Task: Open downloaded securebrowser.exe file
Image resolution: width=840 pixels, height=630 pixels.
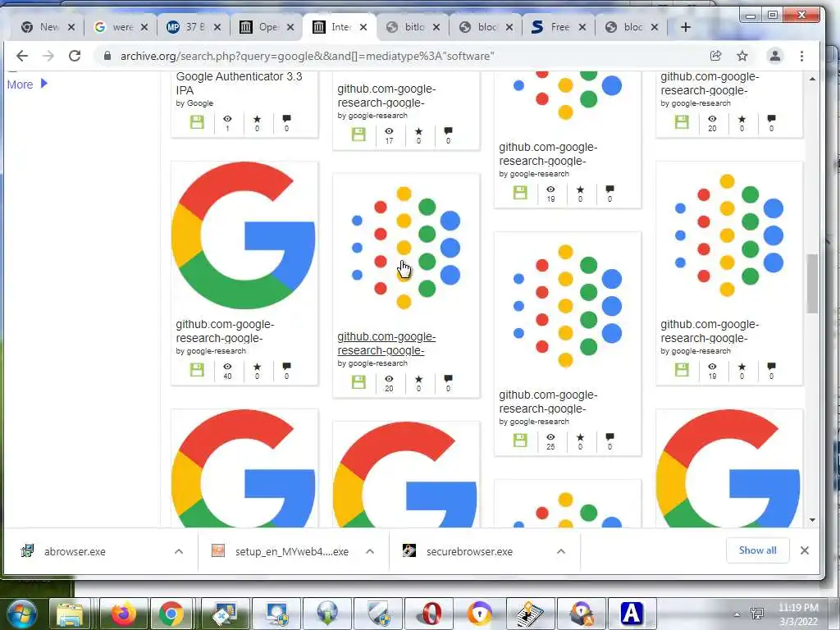Action: point(470,551)
